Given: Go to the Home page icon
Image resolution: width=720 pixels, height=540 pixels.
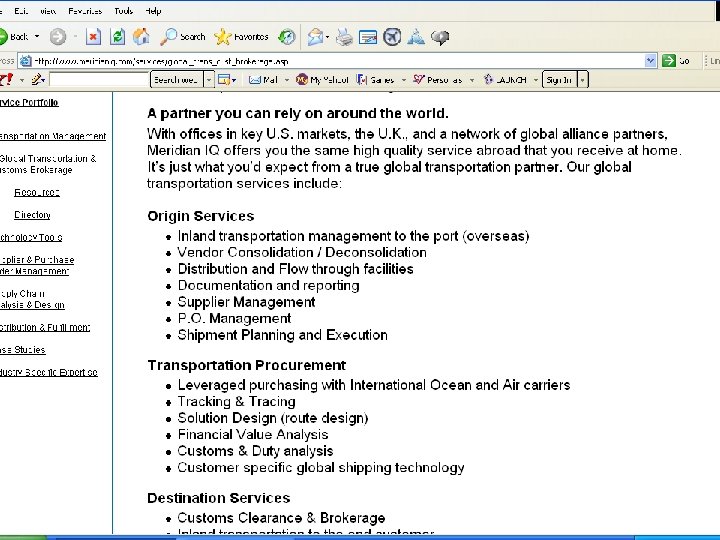Looking at the screenshot, I should pyautogui.click(x=141, y=37).
